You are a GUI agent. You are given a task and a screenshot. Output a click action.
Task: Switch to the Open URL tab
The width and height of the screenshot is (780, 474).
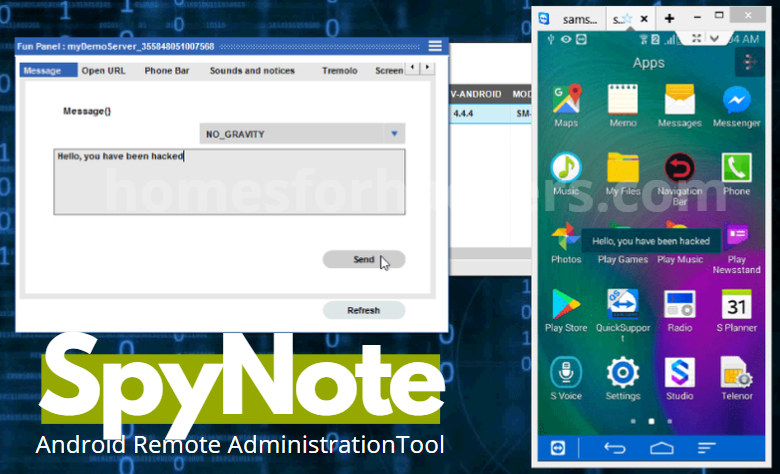pos(103,70)
